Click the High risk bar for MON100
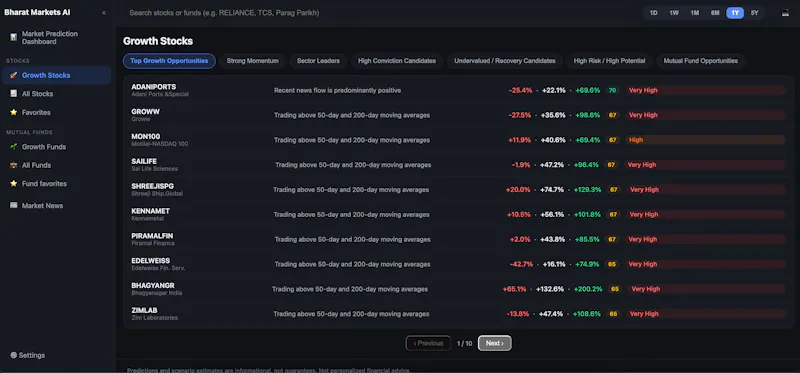 click(706, 140)
